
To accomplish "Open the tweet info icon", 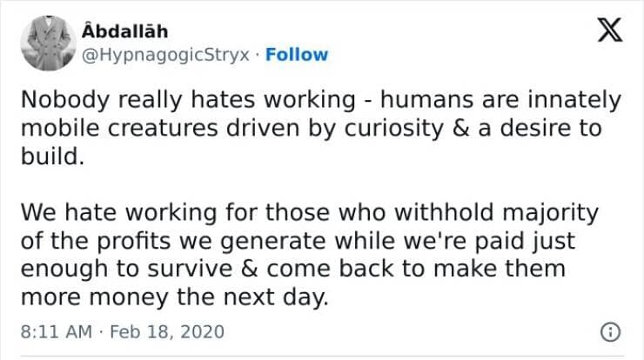I will click(610, 331).
